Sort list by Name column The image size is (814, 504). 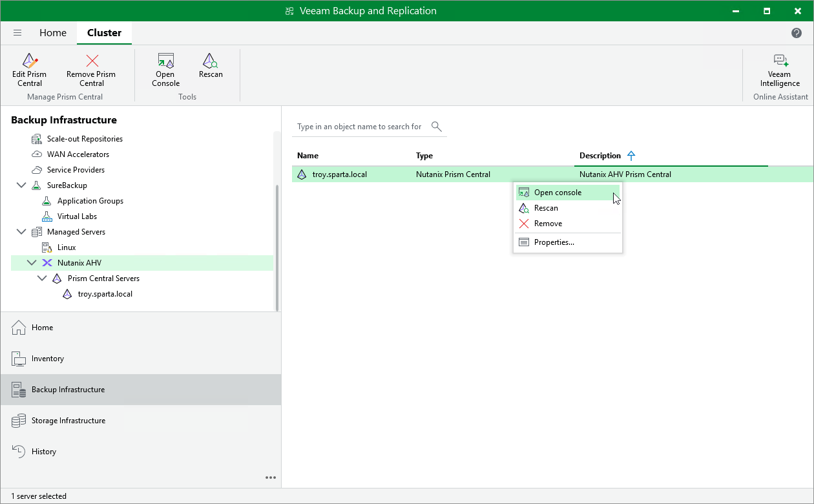(308, 156)
